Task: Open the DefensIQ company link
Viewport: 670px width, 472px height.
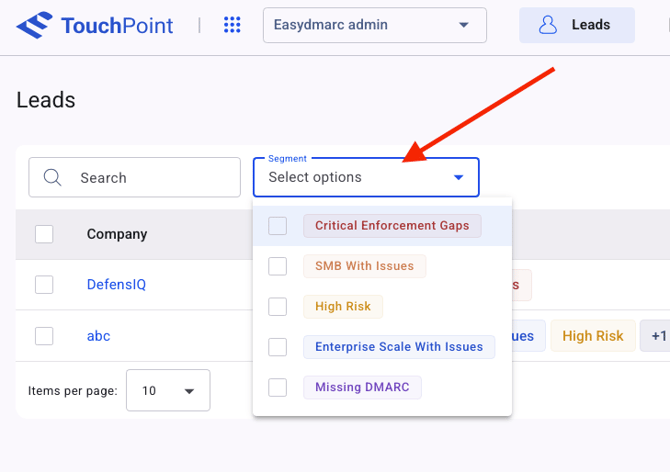Action: pyautogui.click(x=116, y=285)
